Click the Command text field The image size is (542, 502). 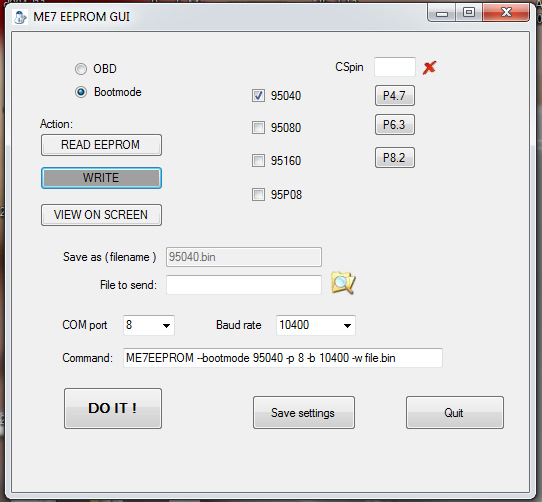[283, 358]
